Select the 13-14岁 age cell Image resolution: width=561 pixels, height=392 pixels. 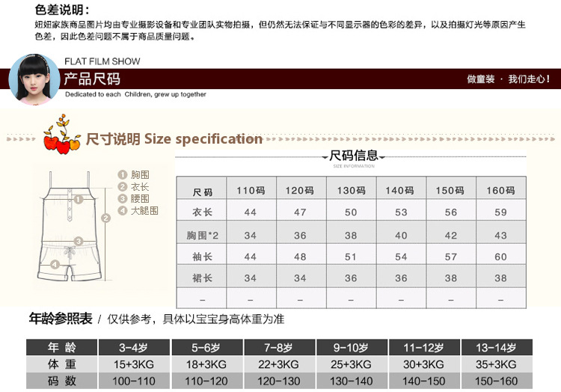coord(497,347)
